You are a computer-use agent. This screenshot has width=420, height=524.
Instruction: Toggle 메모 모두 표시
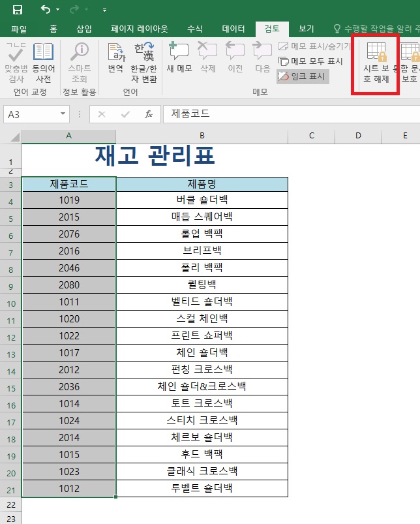(x=310, y=61)
